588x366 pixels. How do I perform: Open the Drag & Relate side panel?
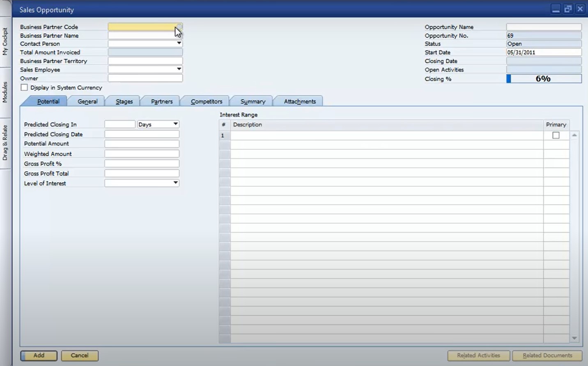5,143
